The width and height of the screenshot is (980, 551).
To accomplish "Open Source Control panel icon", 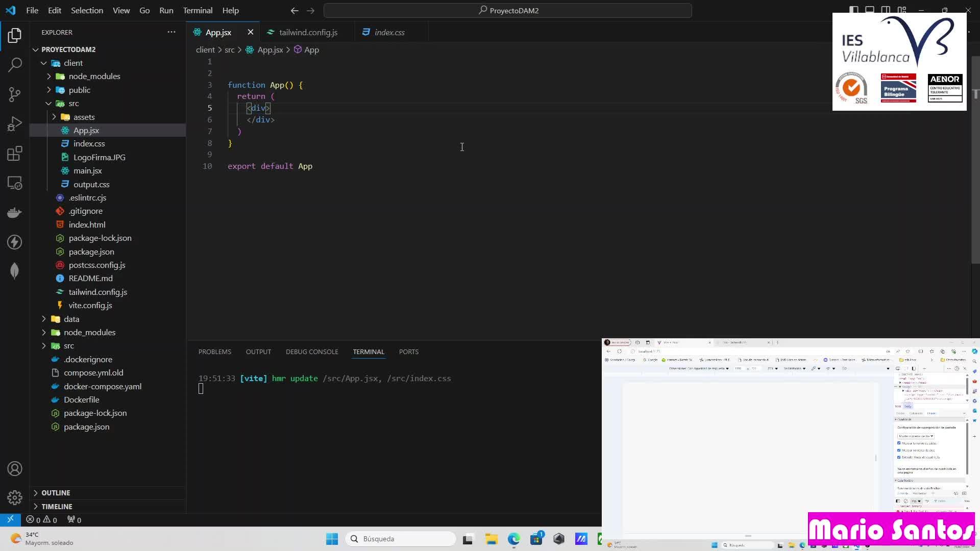I will click(15, 94).
